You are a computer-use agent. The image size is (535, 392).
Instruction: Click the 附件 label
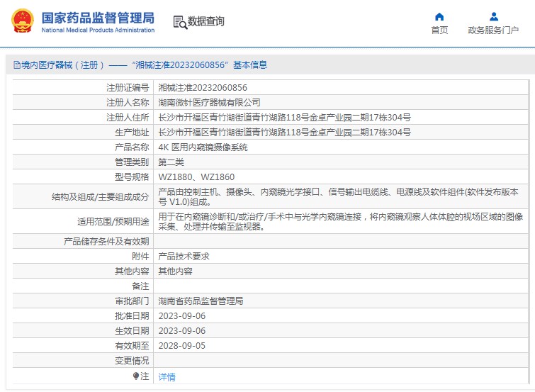coord(140,257)
